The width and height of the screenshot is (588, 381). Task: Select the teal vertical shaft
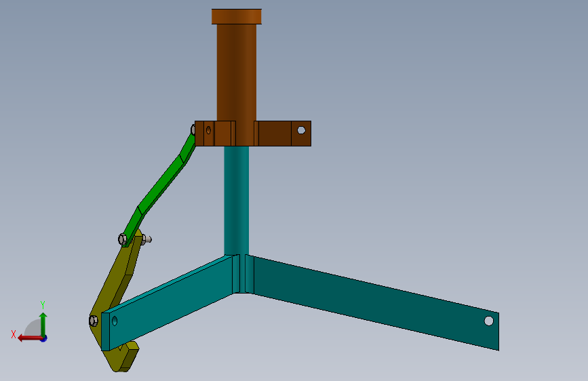pos(237,201)
